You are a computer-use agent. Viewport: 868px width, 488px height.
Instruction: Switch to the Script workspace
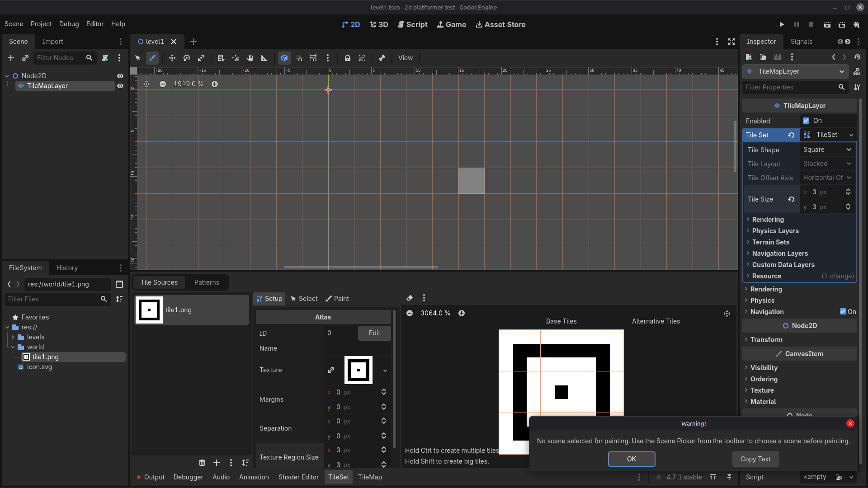click(412, 24)
